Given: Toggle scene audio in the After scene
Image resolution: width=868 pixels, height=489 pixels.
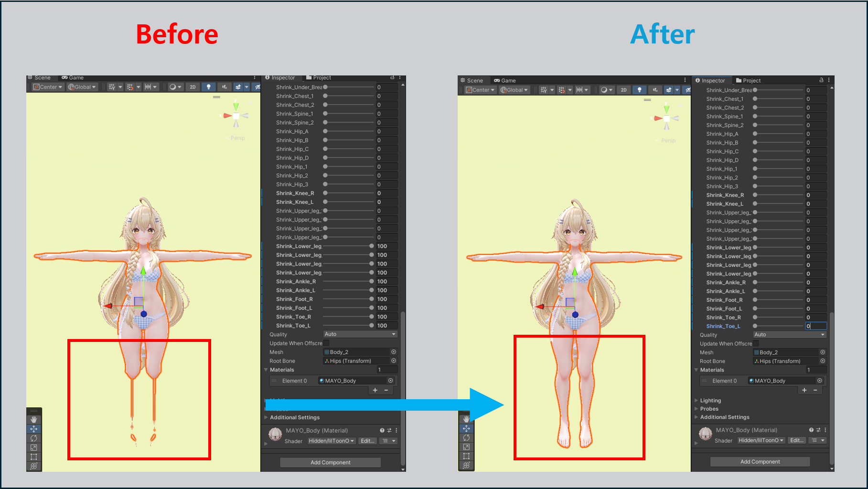Looking at the screenshot, I should (x=655, y=90).
